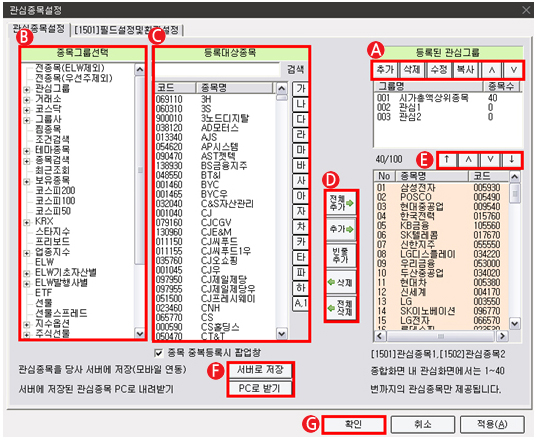Select the 관심종목설정 tab

pyautogui.click(x=39, y=28)
